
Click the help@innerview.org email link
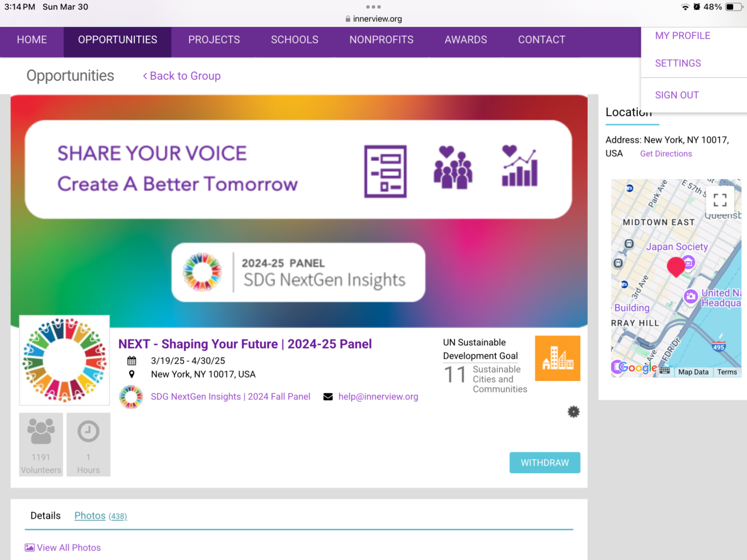378,397
